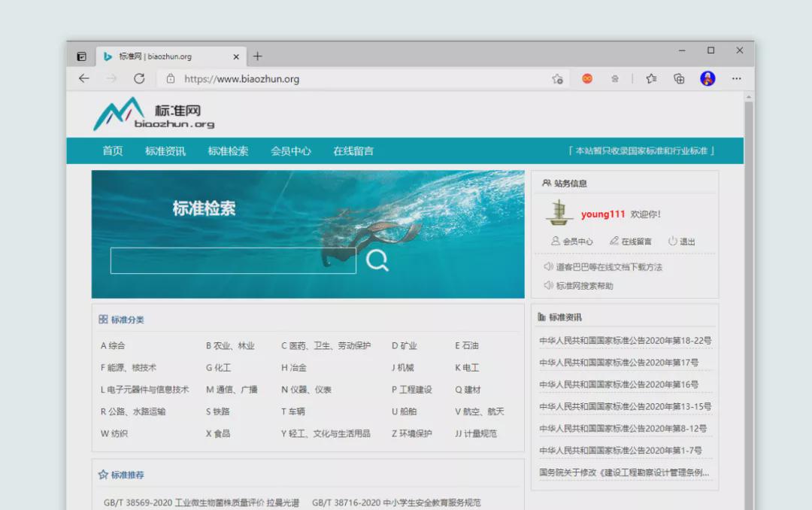Open 标准网搜索帮助 link
812x510 pixels.
tap(584, 286)
